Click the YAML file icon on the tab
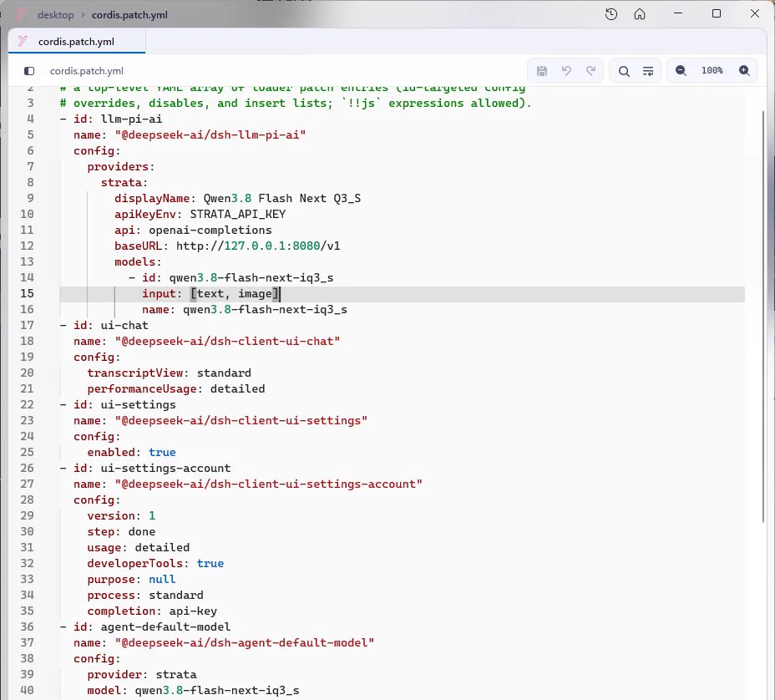The image size is (775, 700). (23, 41)
